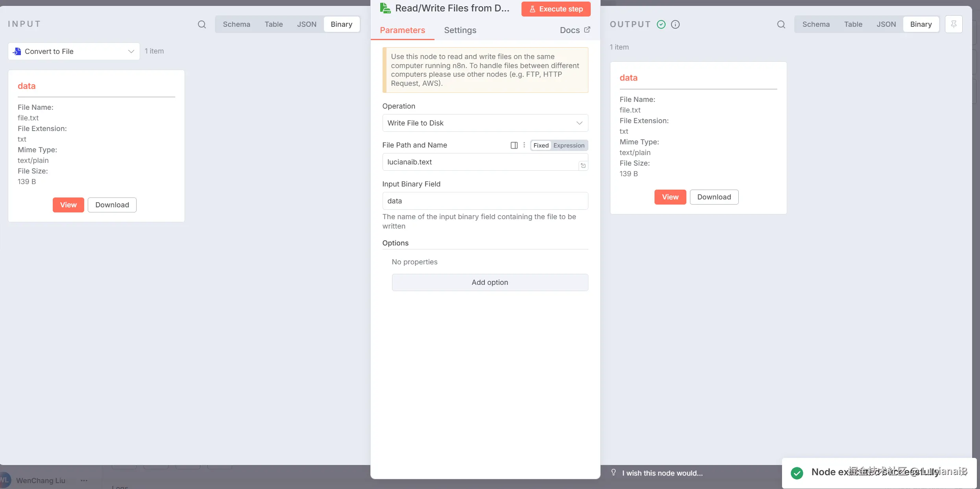Open the Convert to File input dropdown
Screen dimensions: 980x489
click(74, 52)
